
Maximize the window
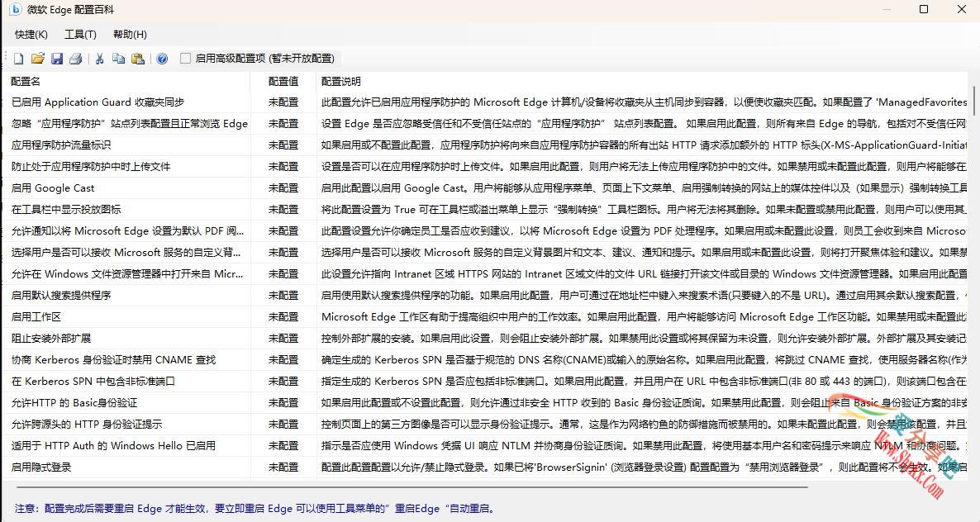924,9
